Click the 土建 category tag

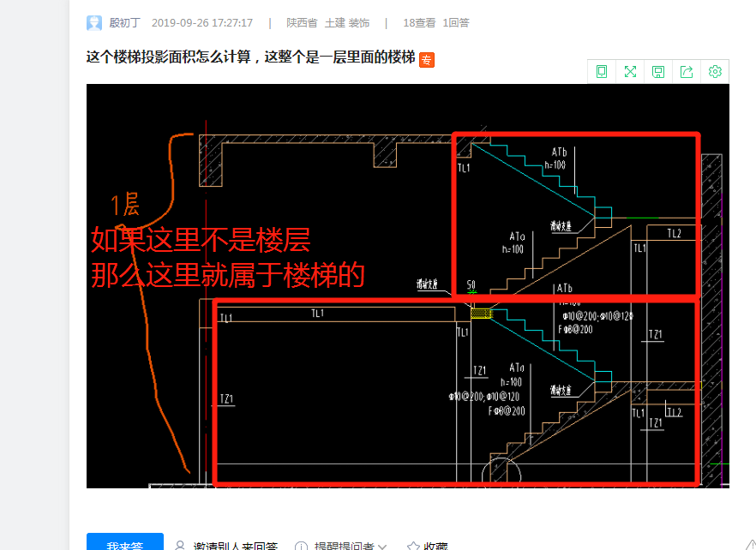click(x=335, y=22)
